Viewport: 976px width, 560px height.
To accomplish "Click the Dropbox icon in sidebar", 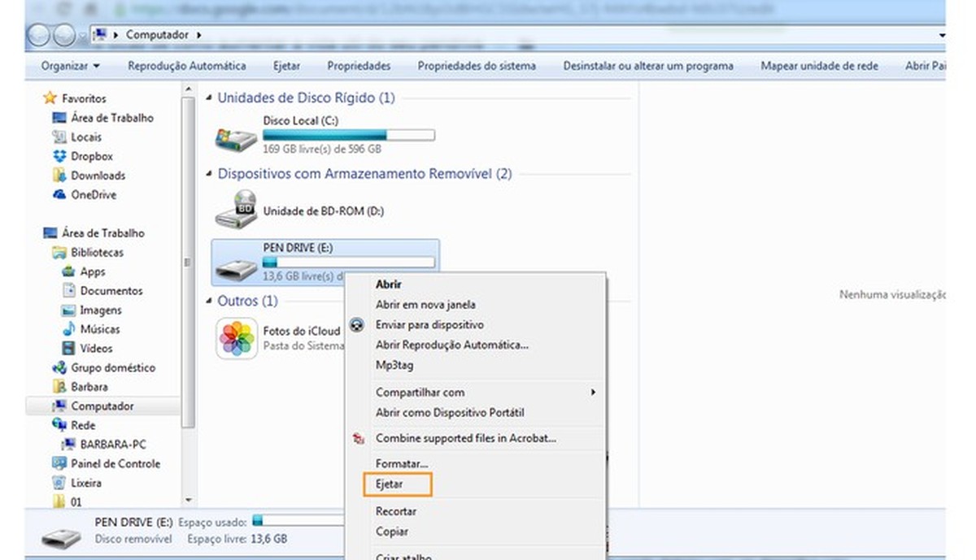I will click(x=59, y=156).
